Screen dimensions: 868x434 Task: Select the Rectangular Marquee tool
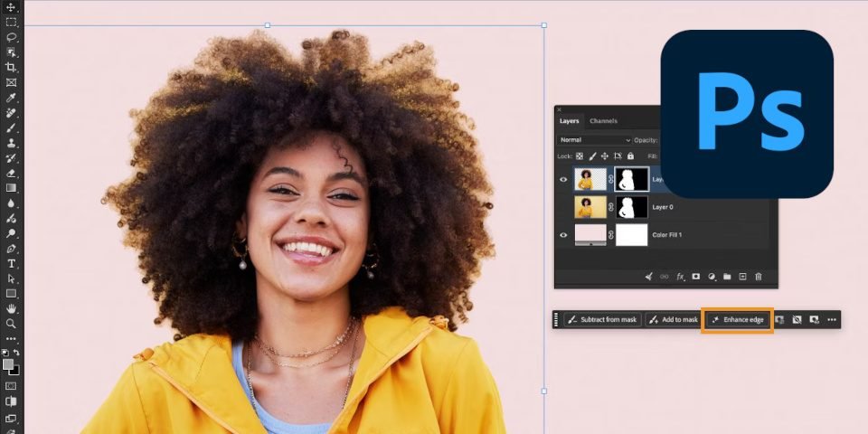point(11,22)
